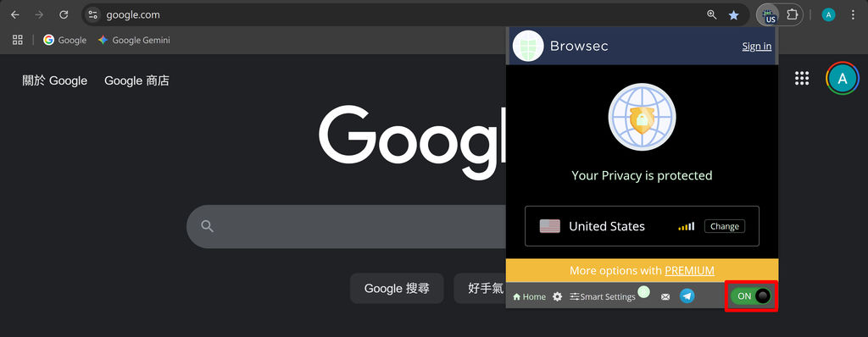Open the zoom magnifier icon in address bar
The height and width of the screenshot is (337, 868).
pyautogui.click(x=712, y=15)
